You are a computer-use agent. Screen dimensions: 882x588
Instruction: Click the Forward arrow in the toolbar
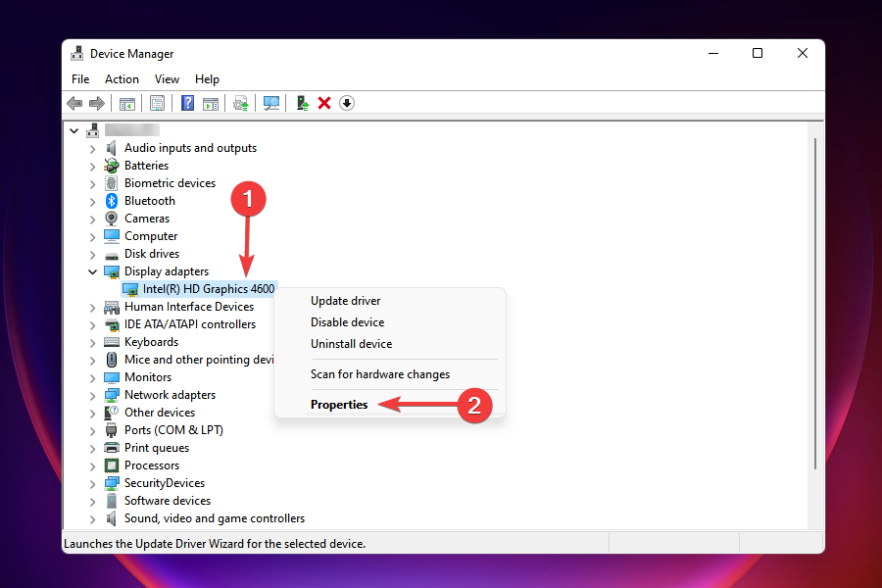97,103
